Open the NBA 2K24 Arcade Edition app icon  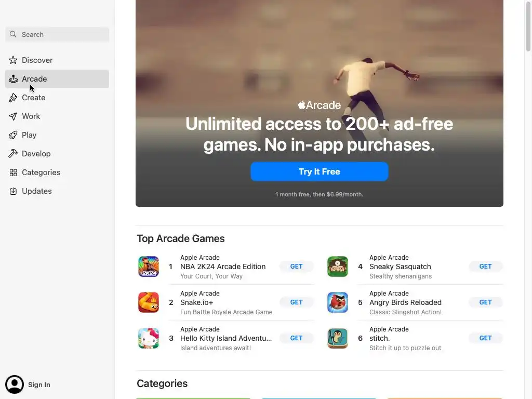(149, 267)
